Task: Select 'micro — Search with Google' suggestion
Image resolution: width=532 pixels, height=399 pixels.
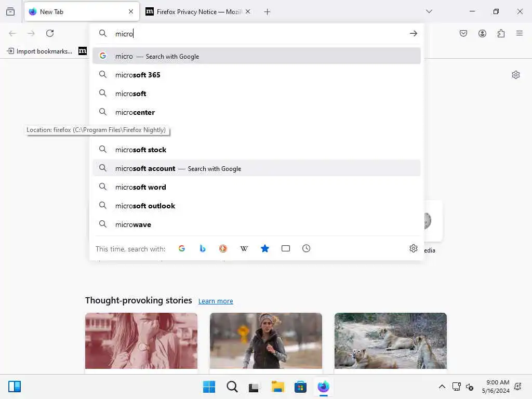Action: [x=257, y=56]
